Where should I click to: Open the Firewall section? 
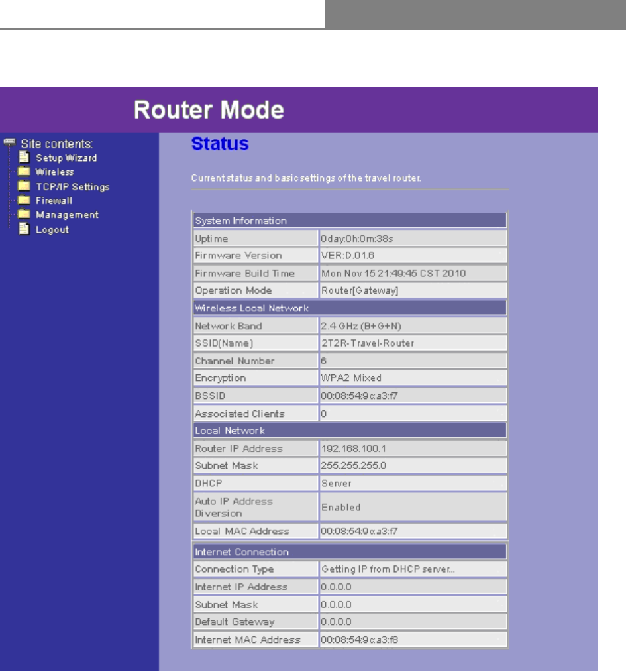click(x=54, y=201)
